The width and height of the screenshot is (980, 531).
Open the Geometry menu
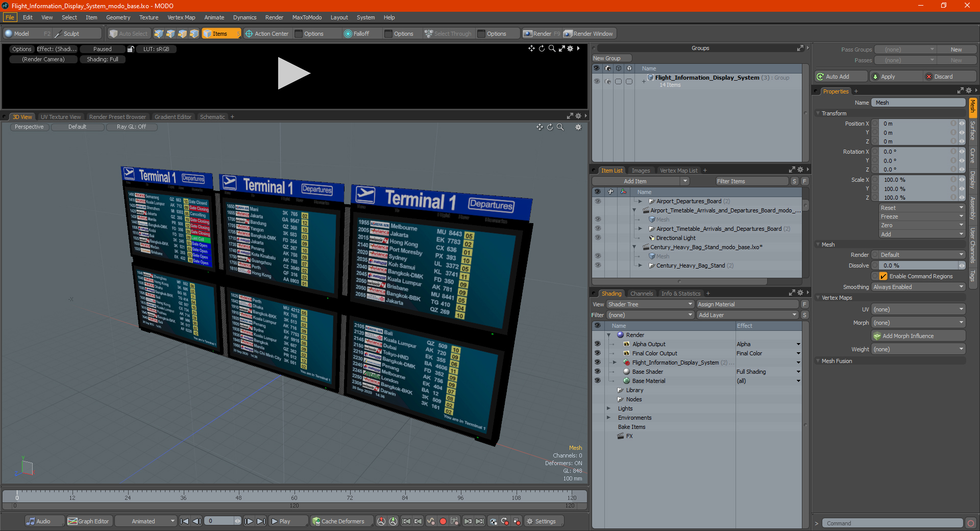click(118, 17)
